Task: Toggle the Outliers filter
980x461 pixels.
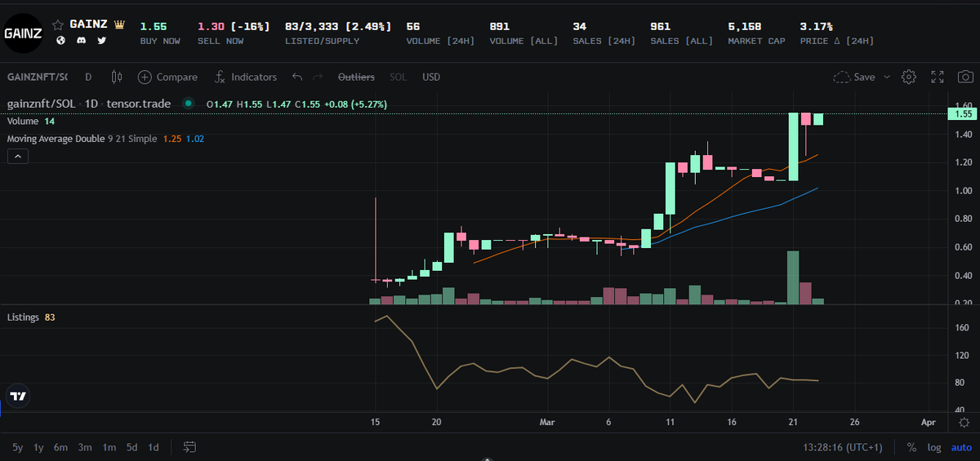Action: point(356,77)
